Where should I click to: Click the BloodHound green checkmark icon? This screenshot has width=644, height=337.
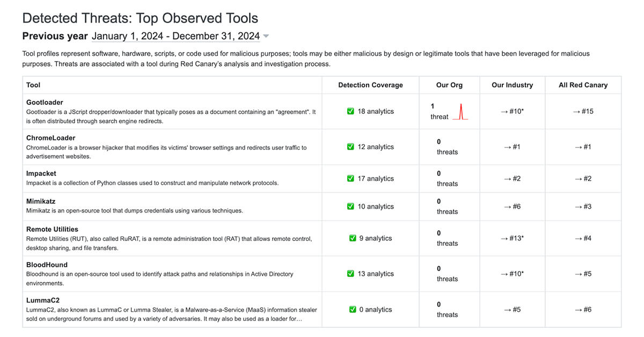pos(350,274)
